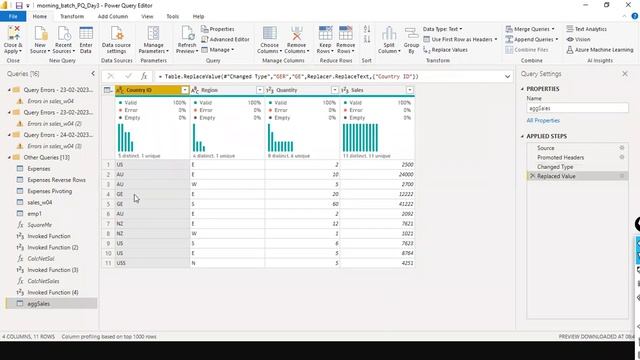Image resolution: width=640 pixels, height=360 pixels.
Task: Open the Append Queries dropdown
Action: point(531,39)
